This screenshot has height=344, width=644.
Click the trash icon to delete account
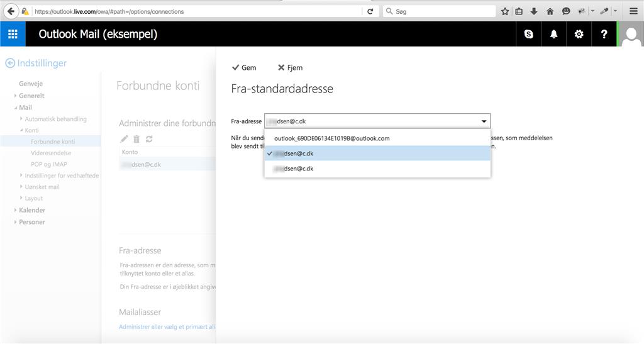136,139
